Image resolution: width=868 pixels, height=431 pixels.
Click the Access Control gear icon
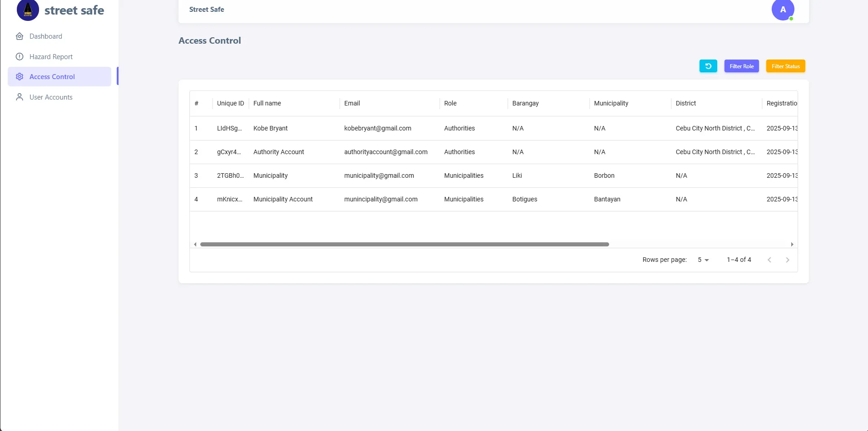click(20, 77)
